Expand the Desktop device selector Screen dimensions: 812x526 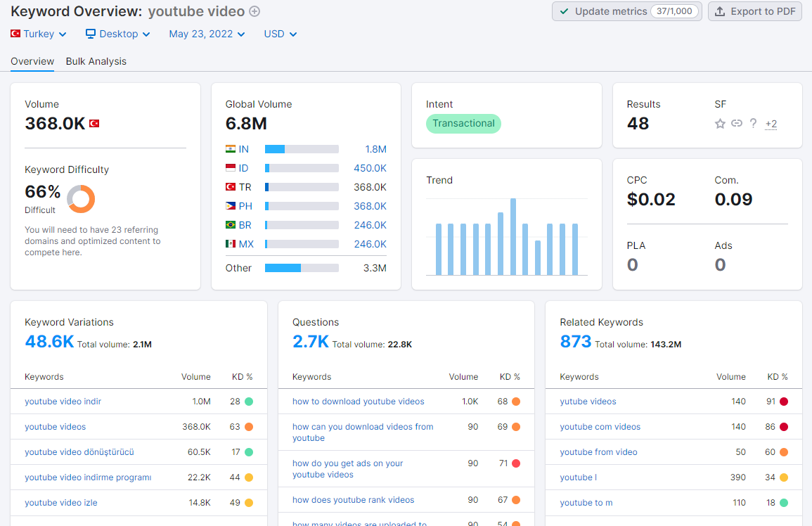coord(118,34)
